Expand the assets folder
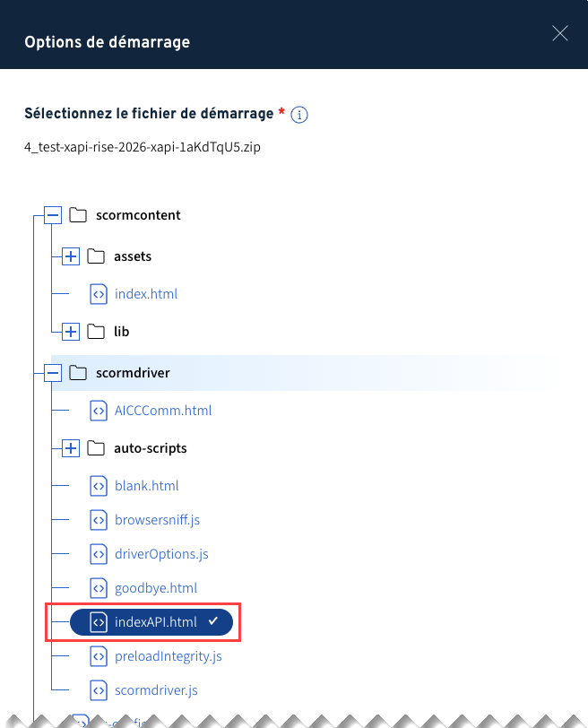Image resolution: width=588 pixels, height=728 pixels. 71,257
